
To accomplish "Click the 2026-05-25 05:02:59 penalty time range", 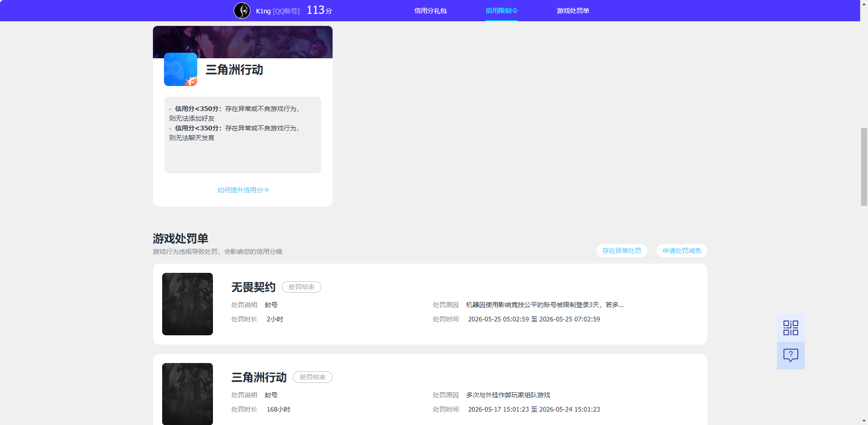I will 534,319.
